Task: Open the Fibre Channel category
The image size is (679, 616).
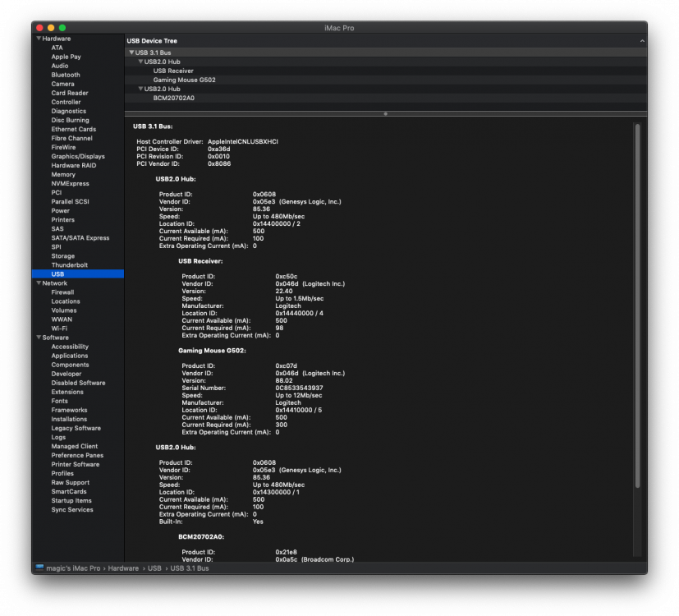Action: 72,138
